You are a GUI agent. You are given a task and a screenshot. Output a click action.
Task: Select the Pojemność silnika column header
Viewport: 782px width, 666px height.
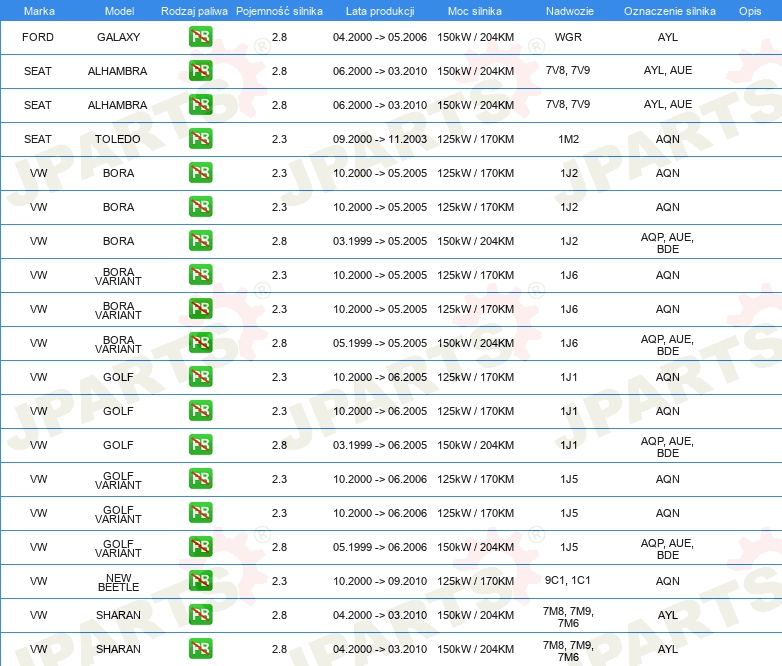point(279,11)
